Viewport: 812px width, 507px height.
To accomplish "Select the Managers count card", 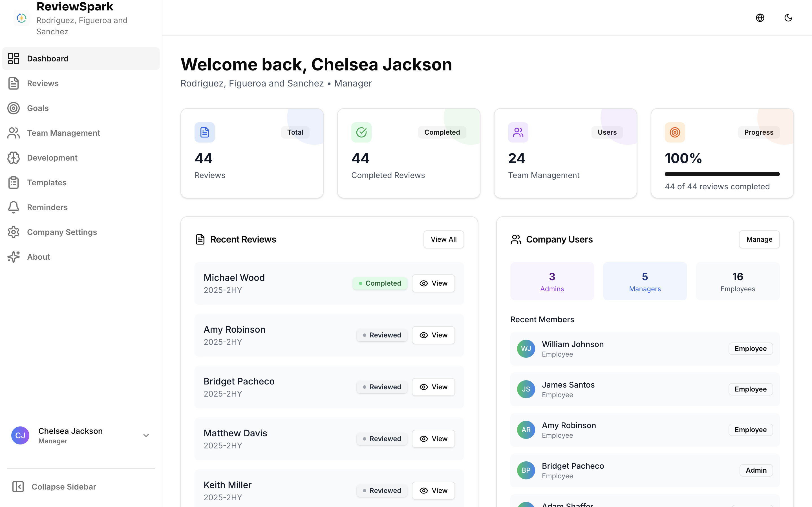I will point(644,281).
